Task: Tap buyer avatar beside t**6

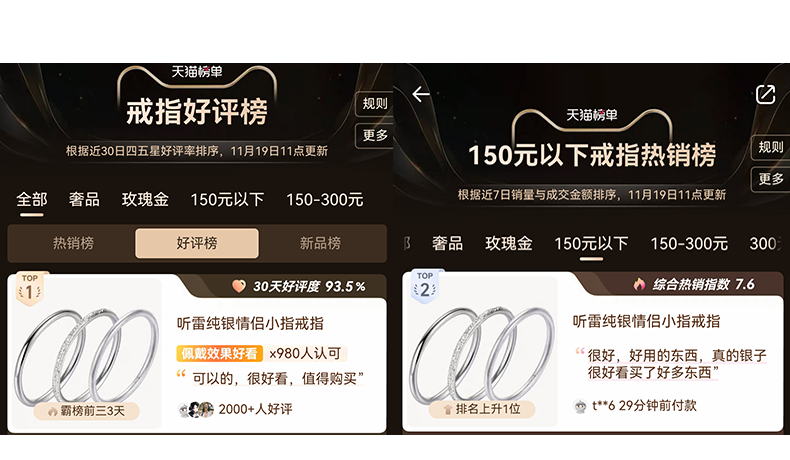Action: pos(580,406)
